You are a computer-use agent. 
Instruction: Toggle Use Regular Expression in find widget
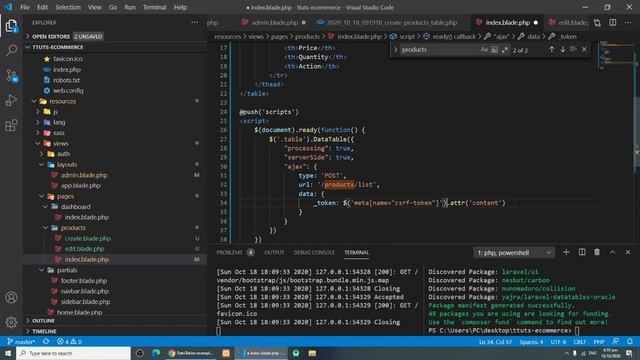click(505, 49)
